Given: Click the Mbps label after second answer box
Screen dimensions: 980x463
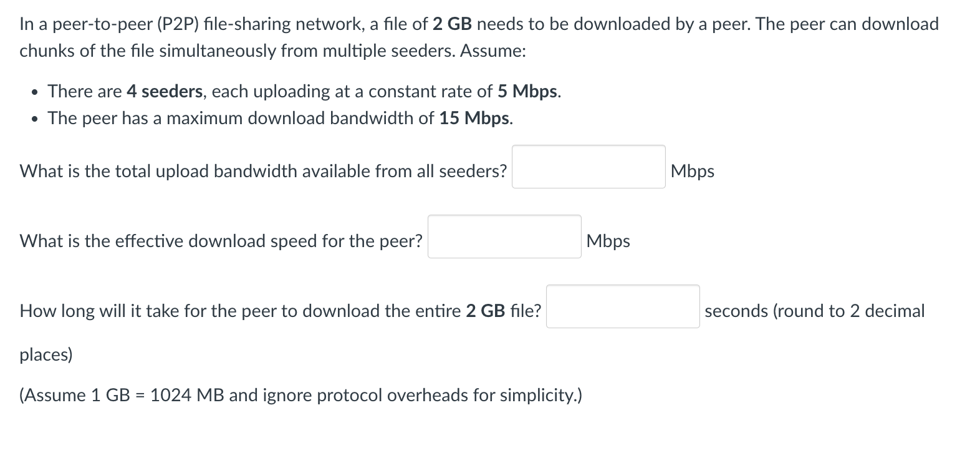Looking at the screenshot, I should (x=608, y=241).
